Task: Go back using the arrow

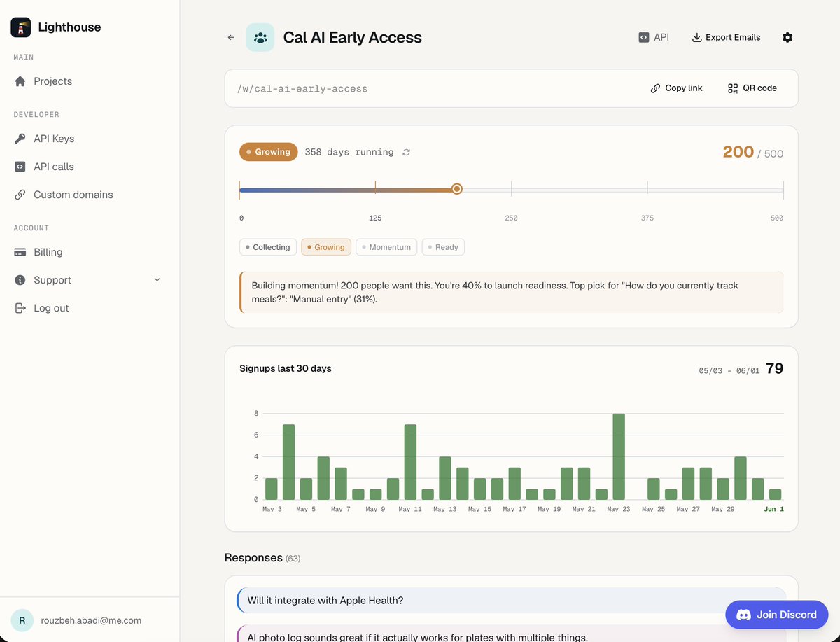Action: [231, 37]
